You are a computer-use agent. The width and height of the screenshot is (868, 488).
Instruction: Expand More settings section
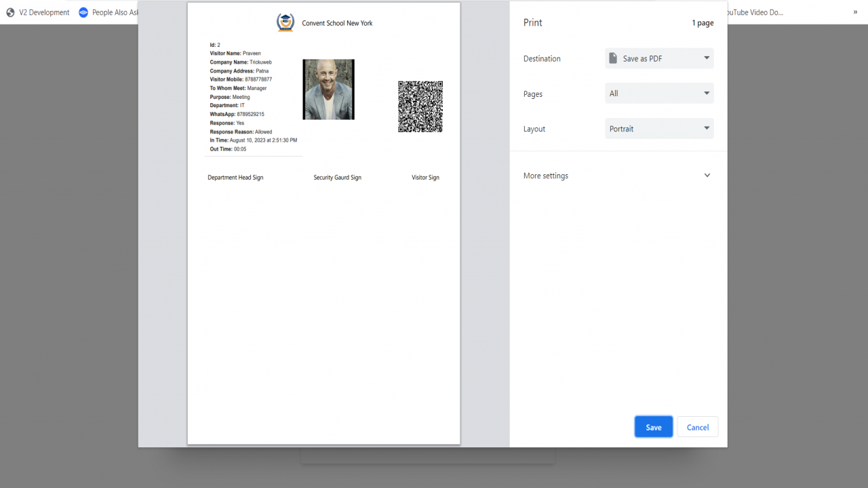(618, 176)
